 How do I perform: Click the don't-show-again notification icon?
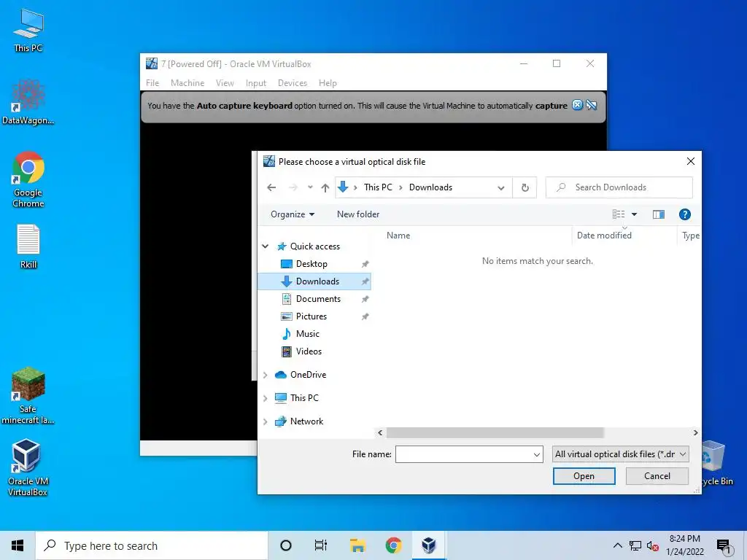[x=591, y=105]
